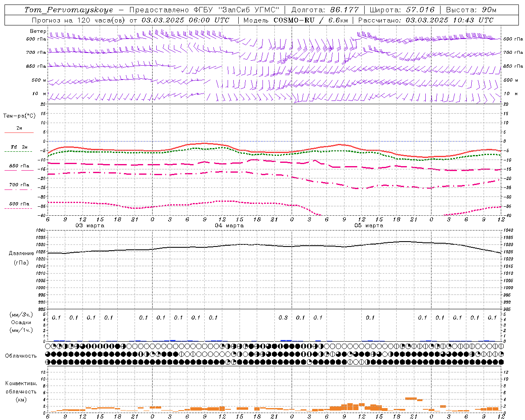Click the Облачность cloud cover label
Image resolution: width=525 pixels, height=420 pixels.
(21, 356)
